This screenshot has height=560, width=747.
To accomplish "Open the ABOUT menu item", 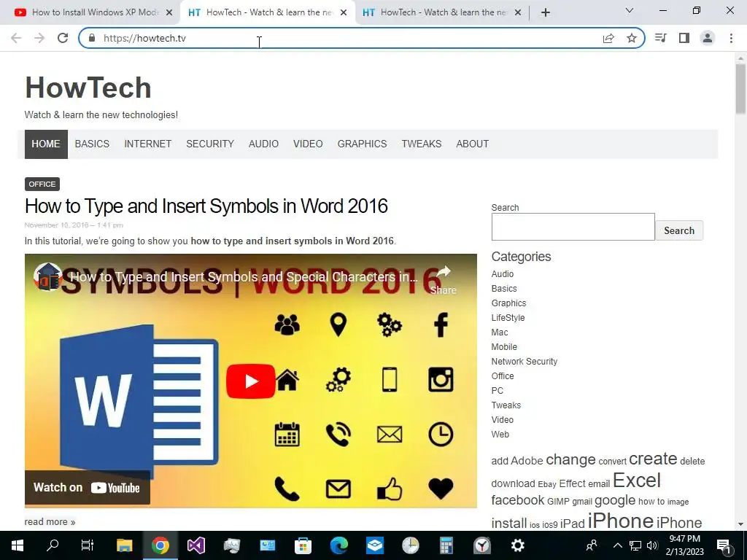I will [472, 144].
